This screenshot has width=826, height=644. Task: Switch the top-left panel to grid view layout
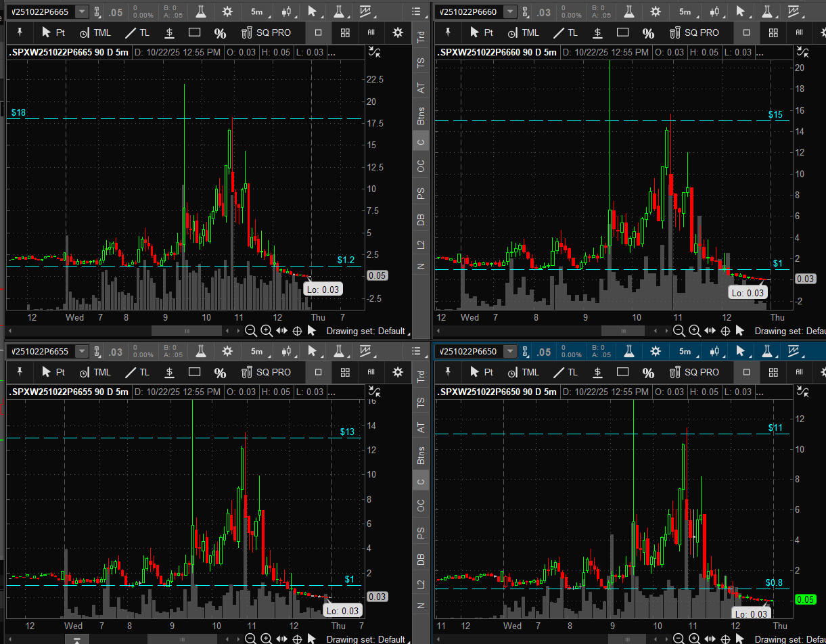tap(345, 32)
